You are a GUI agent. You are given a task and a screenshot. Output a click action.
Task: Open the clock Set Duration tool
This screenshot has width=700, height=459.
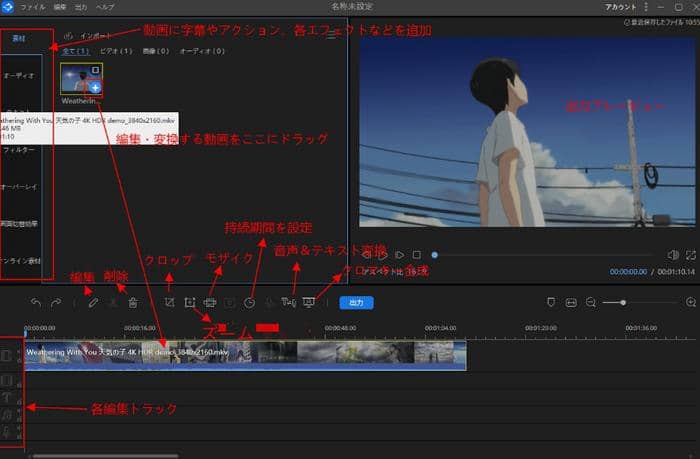250,303
